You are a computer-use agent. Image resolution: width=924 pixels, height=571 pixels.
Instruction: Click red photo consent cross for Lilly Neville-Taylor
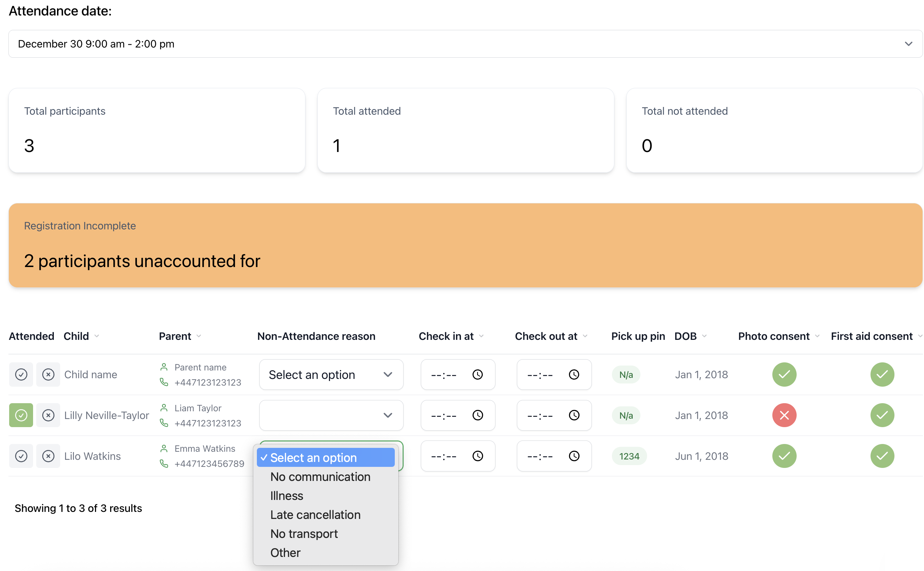tap(784, 415)
